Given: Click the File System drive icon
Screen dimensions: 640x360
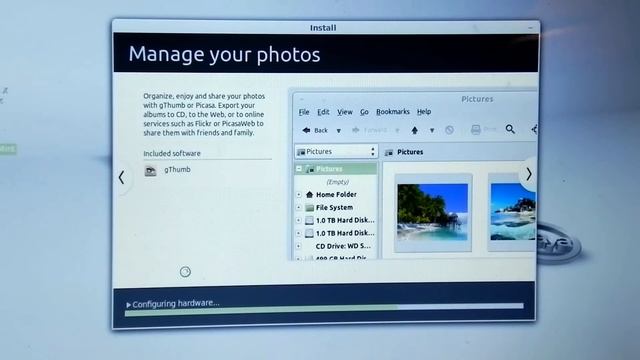Looking at the screenshot, I should pos(310,208).
